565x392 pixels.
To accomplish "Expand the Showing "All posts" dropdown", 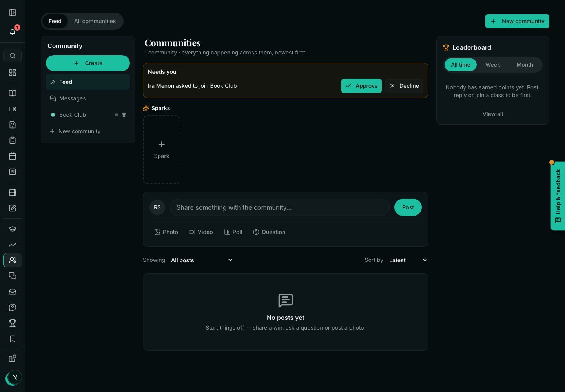I will coord(202,260).
